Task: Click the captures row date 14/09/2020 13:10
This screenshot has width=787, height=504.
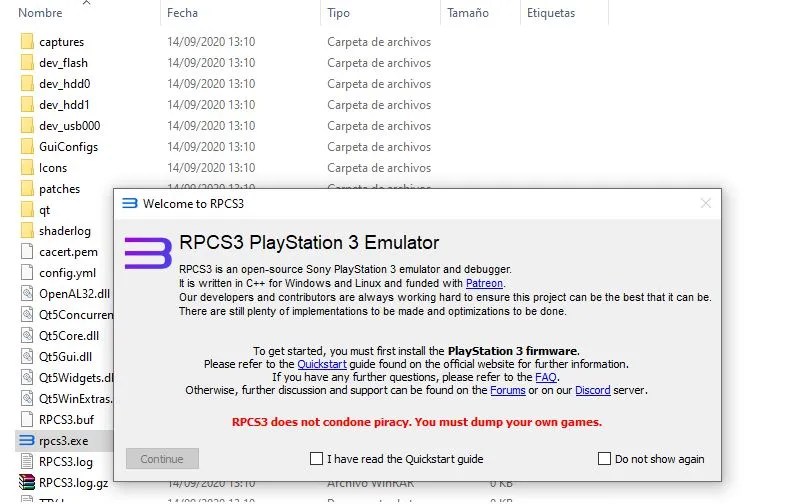Action: point(211,42)
